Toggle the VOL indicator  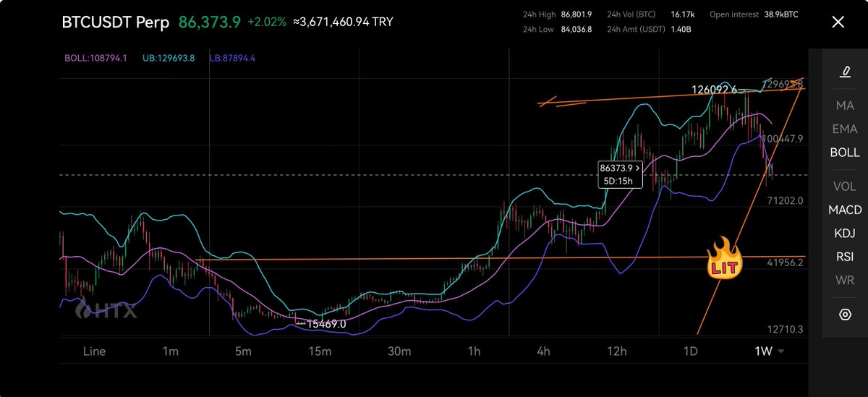click(x=845, y=186)
